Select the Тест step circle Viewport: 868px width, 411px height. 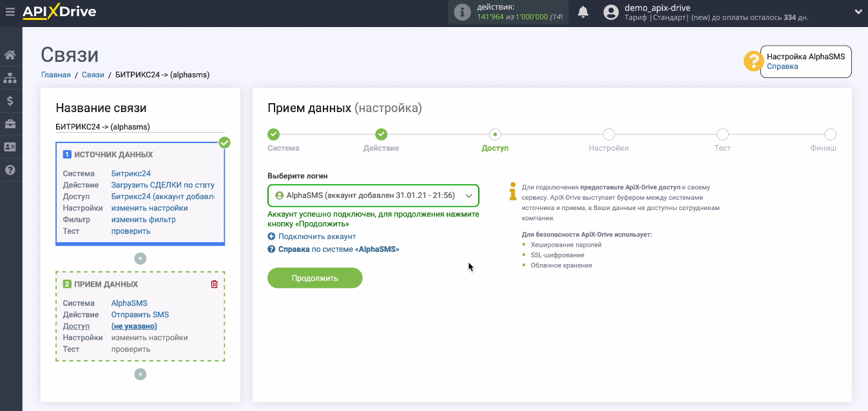722,135
